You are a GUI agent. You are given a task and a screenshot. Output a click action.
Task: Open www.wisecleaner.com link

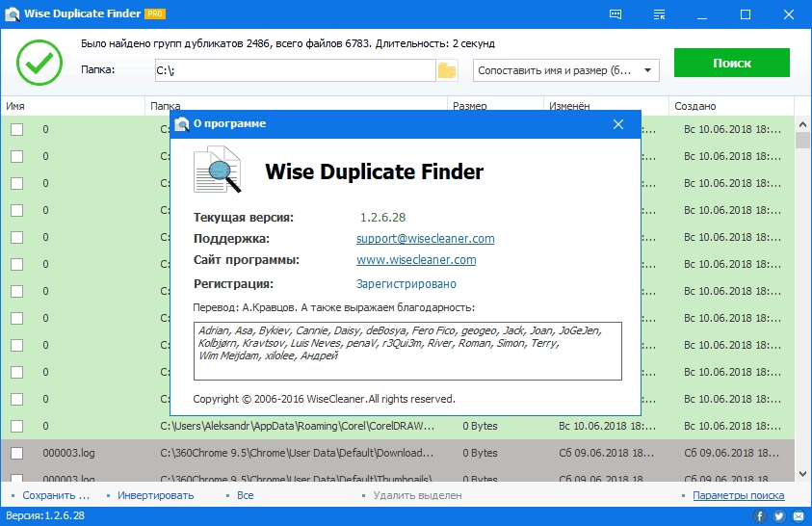(416, 260)
